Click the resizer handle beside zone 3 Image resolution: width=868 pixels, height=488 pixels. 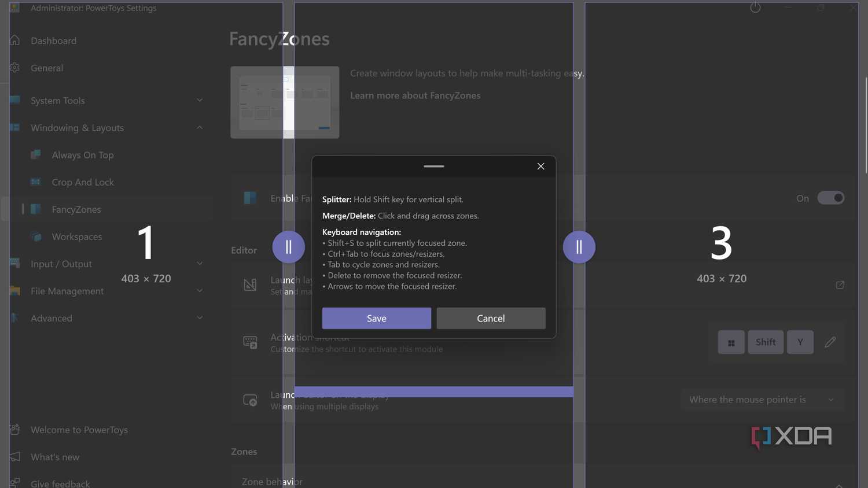point(579,247)
